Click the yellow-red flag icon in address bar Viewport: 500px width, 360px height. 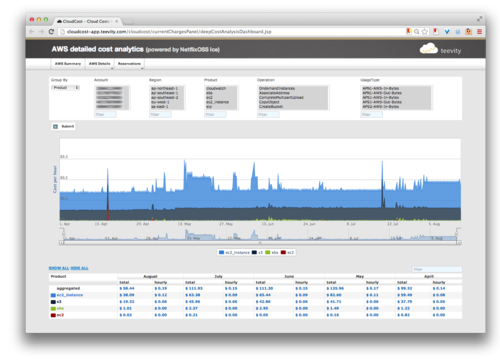click(409, 31)
